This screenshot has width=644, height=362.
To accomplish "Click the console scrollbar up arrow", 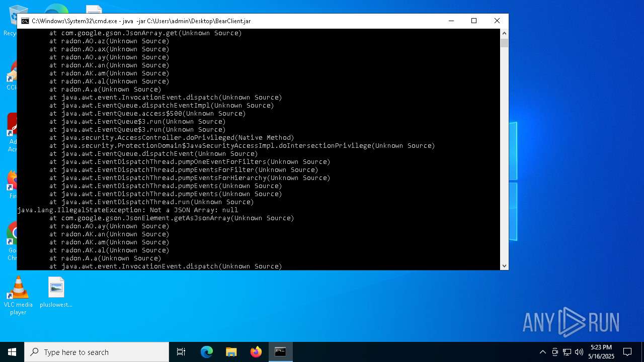I will pos(504,33).
